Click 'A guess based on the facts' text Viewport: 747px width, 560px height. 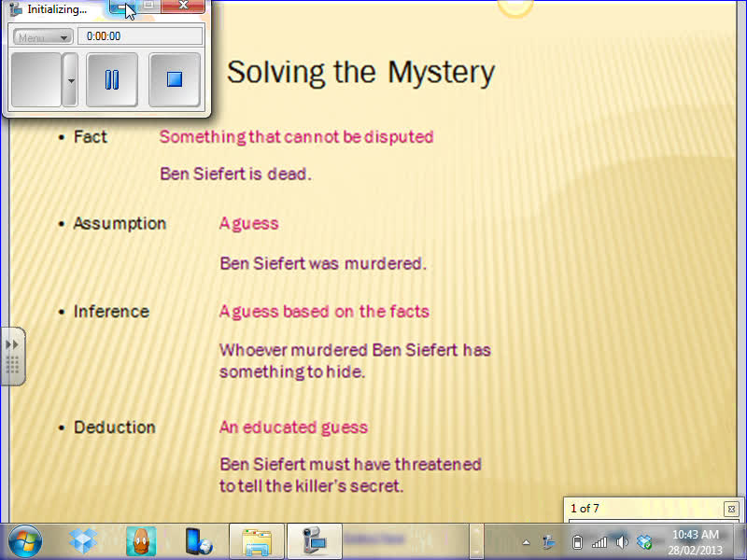324,312
